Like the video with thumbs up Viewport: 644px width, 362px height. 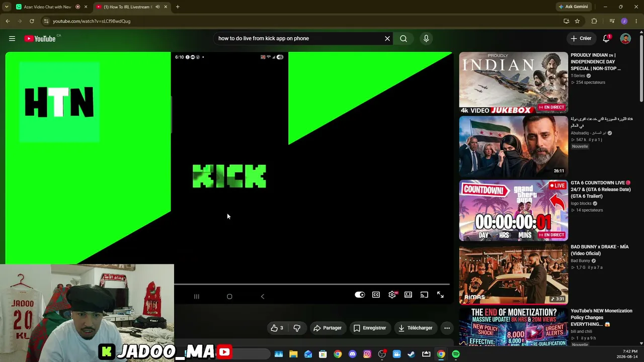(277, 328)
